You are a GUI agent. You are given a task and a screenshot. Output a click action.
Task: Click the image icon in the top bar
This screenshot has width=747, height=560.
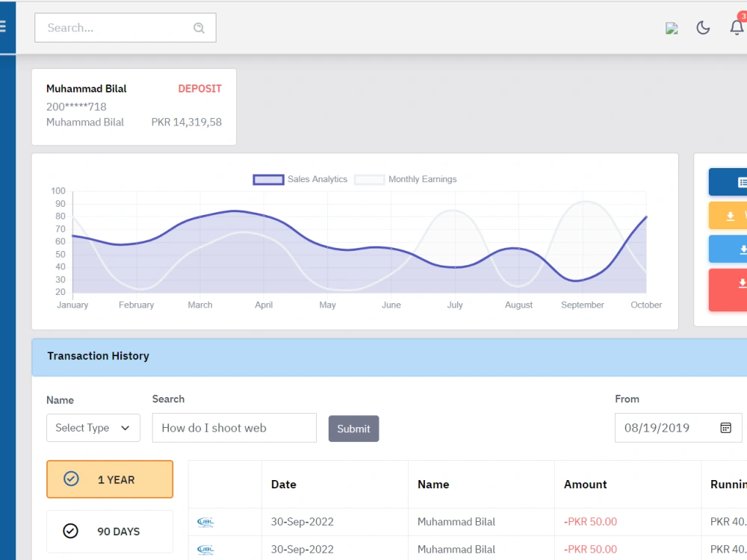[x=672, y=28]
